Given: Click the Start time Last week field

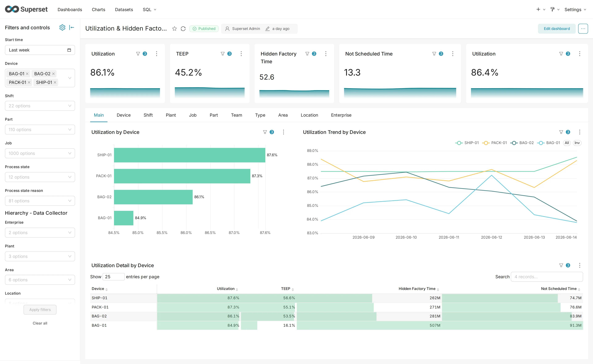Looking at the screenshot, I should click(x=40, y=50).
